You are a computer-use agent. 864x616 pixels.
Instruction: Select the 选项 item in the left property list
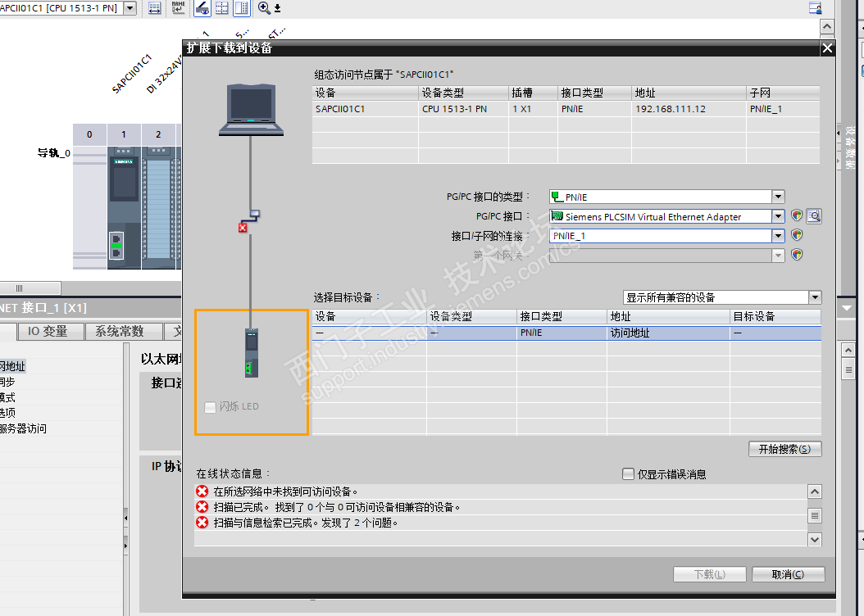[x=7, y=413]
